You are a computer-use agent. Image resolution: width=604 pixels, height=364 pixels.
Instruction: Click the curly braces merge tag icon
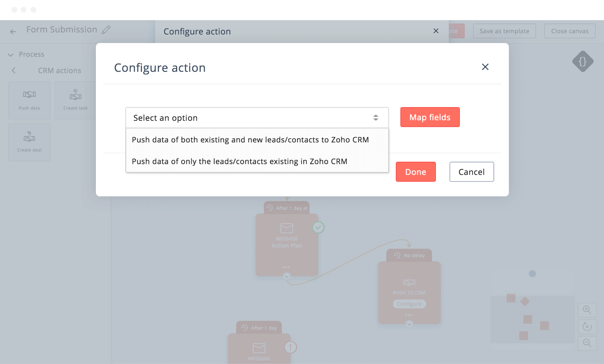click(x=582, y=62)
